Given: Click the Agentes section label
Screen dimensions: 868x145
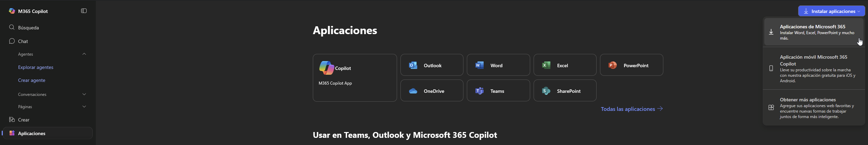Looking at the screenshot, I should point(26,54).
